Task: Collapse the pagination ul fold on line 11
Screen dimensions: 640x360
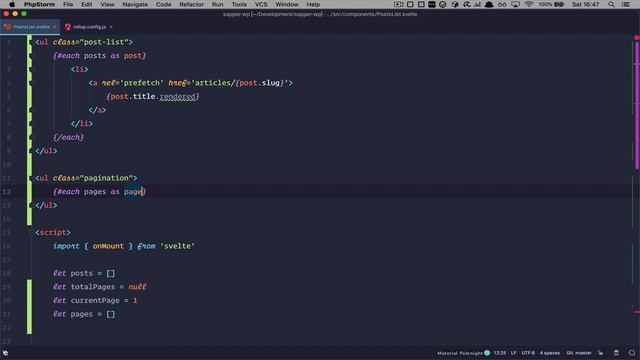Action: coord(30,178)
